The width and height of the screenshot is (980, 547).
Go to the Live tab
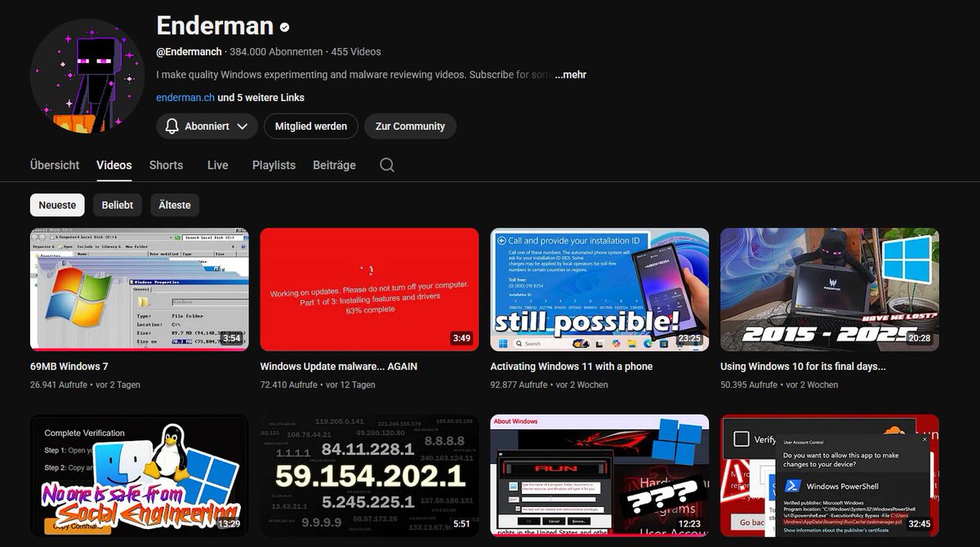click(x=217, y=165)
